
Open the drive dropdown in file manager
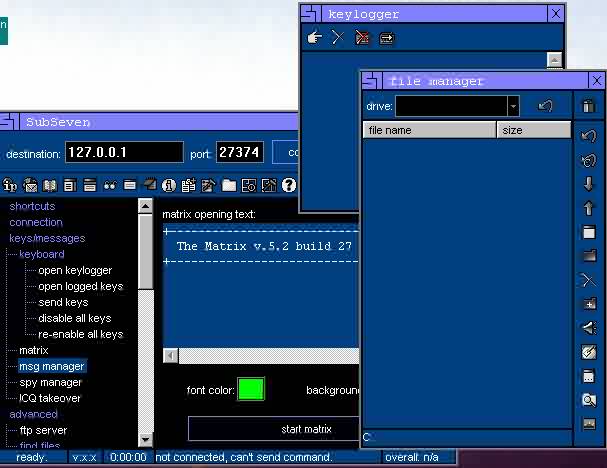point(513,106)
